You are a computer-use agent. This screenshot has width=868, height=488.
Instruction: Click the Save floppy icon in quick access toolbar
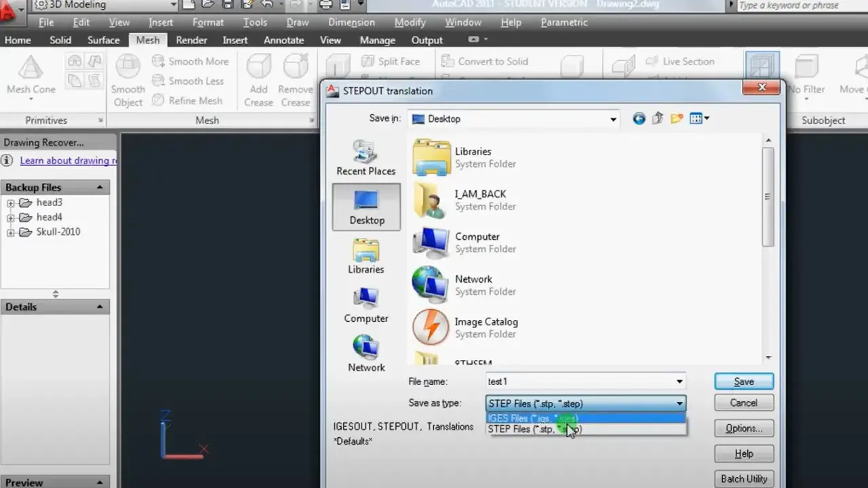[227, 5]
